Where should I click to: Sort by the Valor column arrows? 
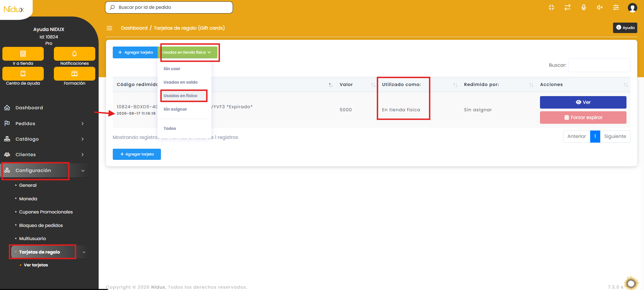[373, 85]
